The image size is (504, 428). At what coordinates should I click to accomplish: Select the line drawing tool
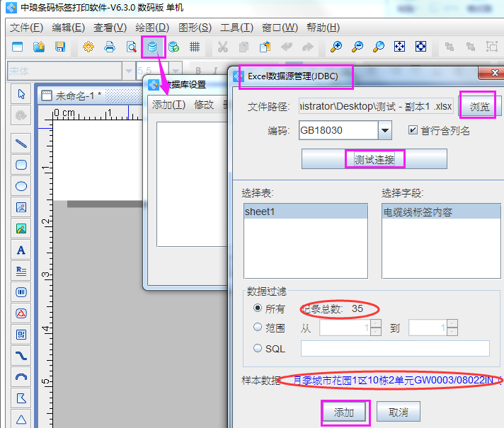[21, 144]
